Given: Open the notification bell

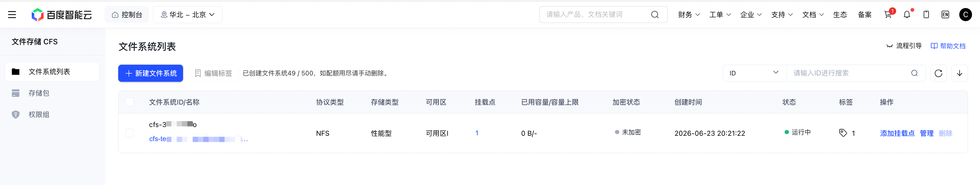Looking at the screenshot, I should pyautogui.click(x=907, y=14).
